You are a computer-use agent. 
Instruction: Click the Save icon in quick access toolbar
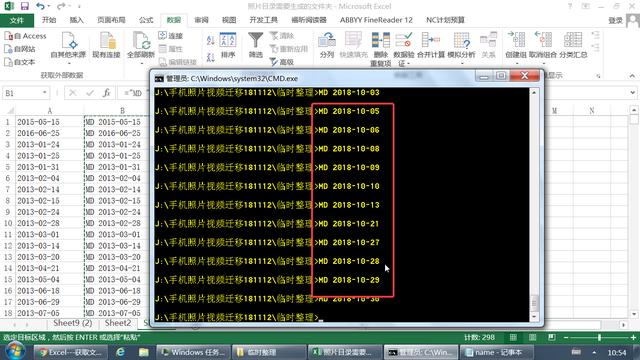[x=24, y=6]
